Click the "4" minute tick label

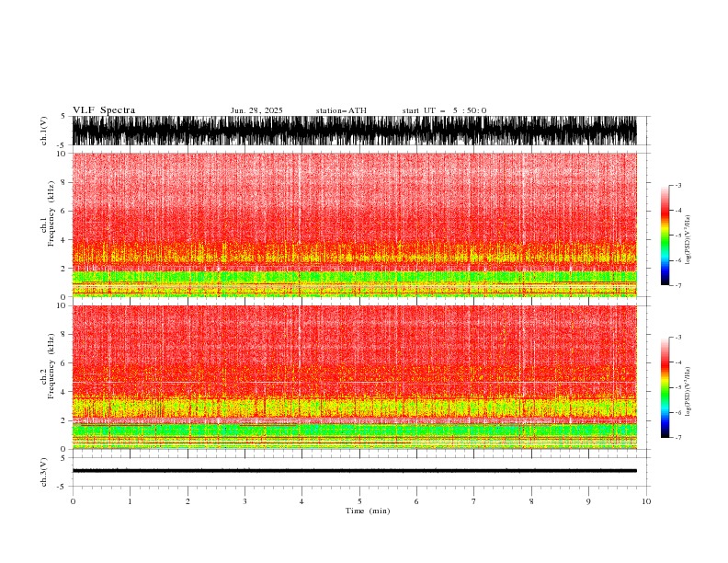pos(301,501)
